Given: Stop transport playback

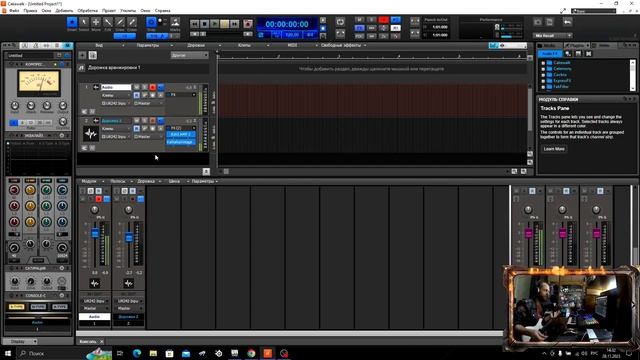Looking at the screenshot, I should (x=204, y=24).
